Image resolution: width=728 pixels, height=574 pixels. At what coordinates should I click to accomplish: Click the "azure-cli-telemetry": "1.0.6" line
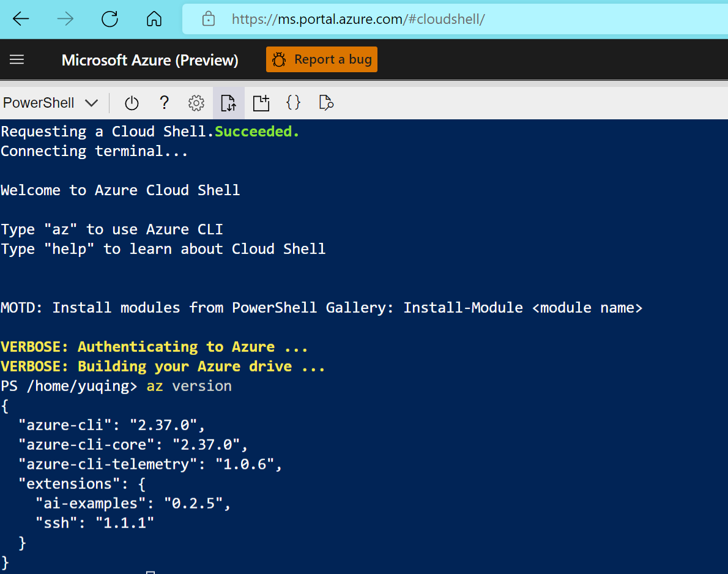(150, 464)
